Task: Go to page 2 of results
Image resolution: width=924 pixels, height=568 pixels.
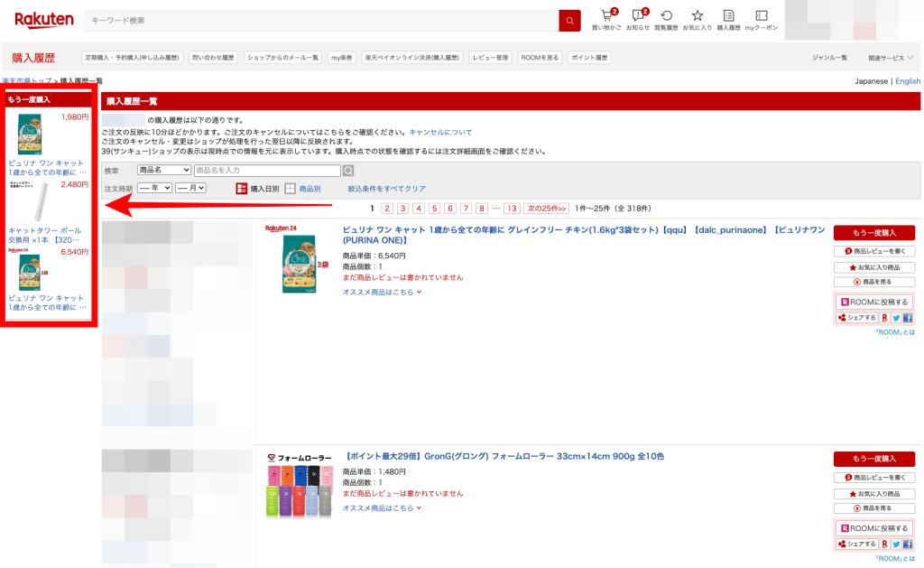Action: coord(387,209)
